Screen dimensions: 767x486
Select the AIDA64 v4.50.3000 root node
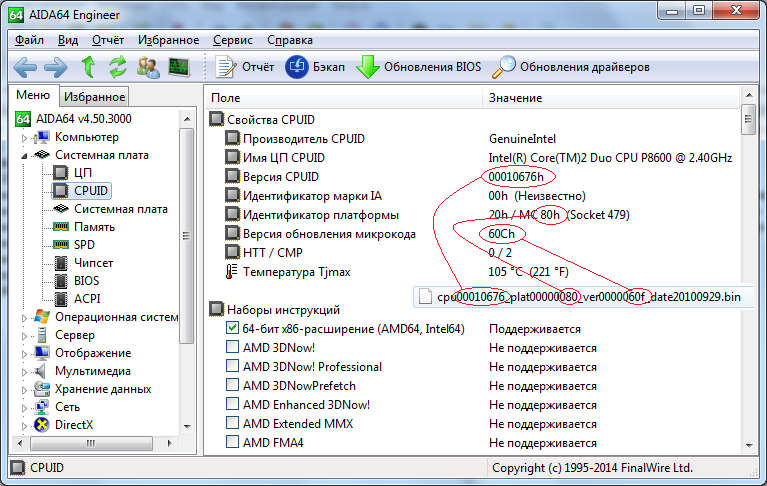[83, 119]
